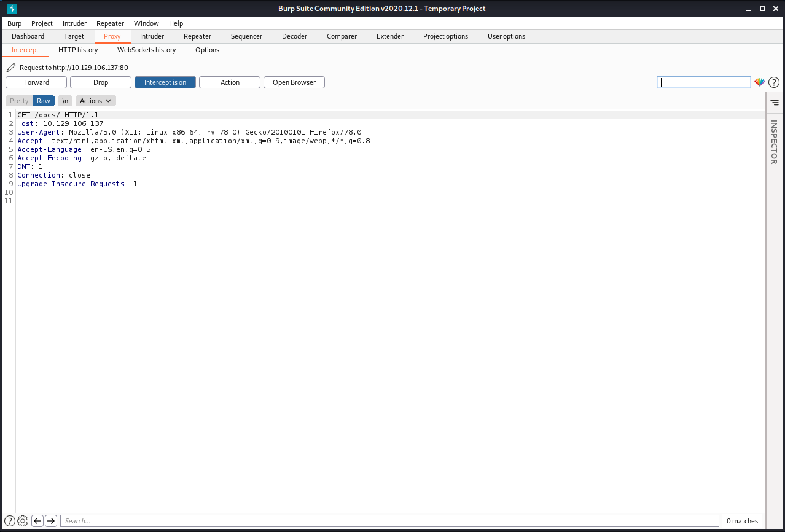The width and height of the screenshot is (785, 532).
Task: Click the comment input field at top right
Action: [x=704, y=82]
